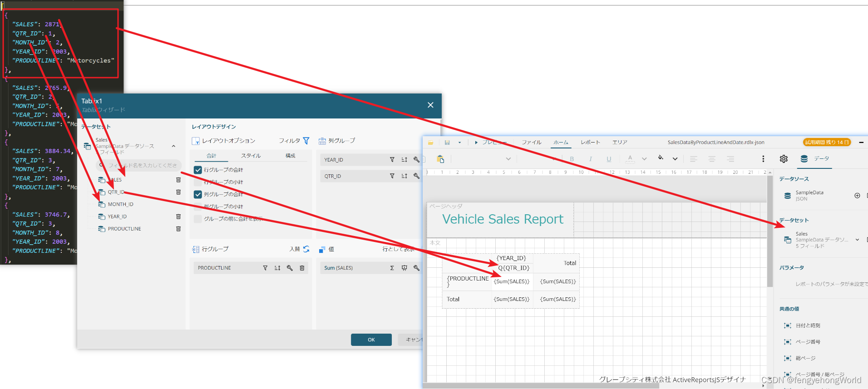
Task: Open the ファイル menu tab
Action: point(532,143)
